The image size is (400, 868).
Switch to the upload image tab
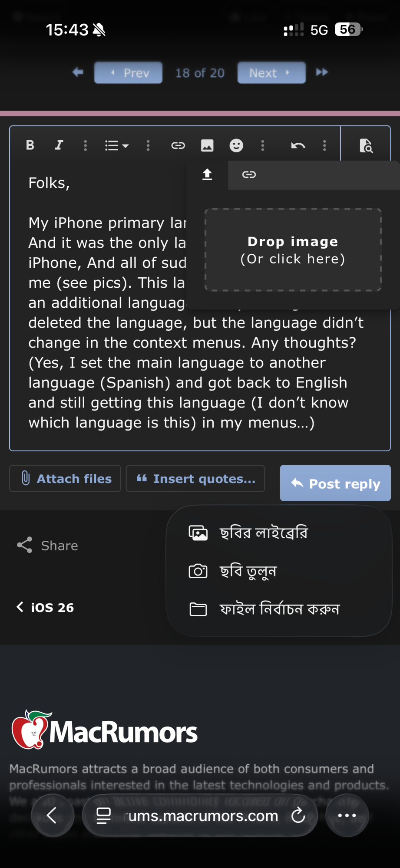(x=207, y=175)
